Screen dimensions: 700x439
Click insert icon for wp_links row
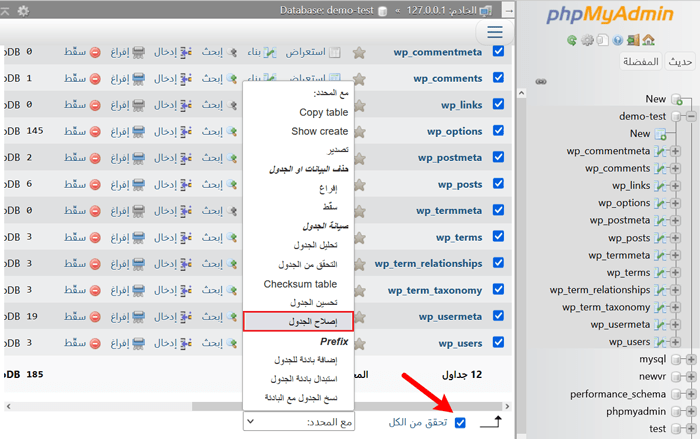click(x=186, y=105)
